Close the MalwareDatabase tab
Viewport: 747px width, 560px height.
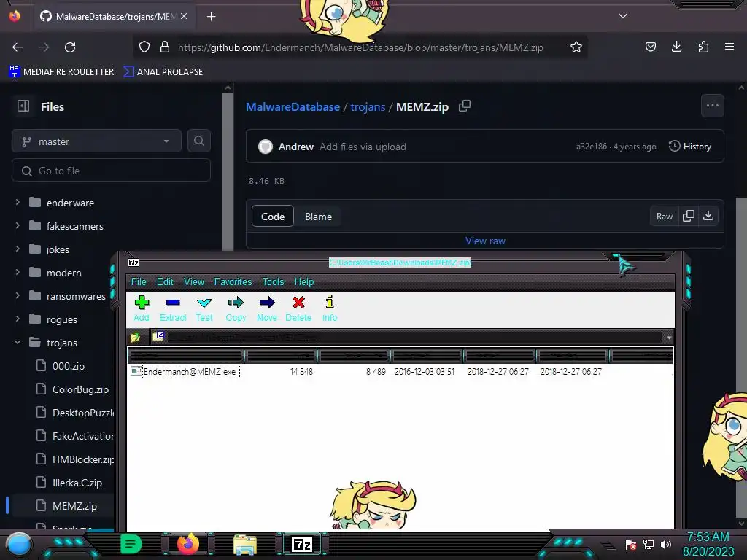[184, 16]
